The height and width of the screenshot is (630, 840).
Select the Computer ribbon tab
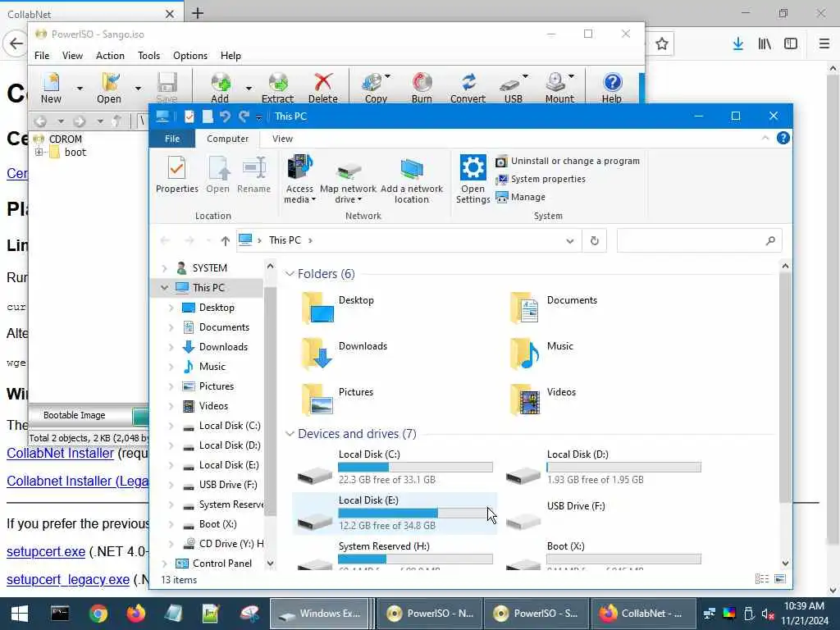tap(228, 139)
